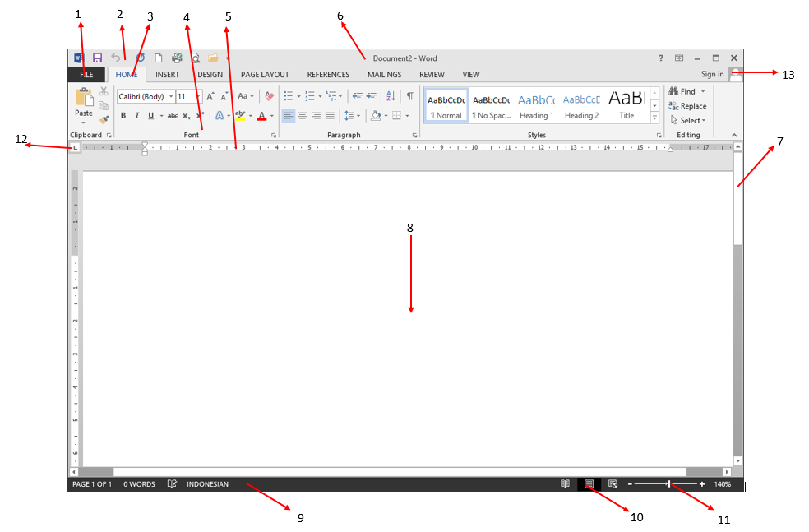
Task: Open the bullet list dropdown arrow
Action: [299, 96]
